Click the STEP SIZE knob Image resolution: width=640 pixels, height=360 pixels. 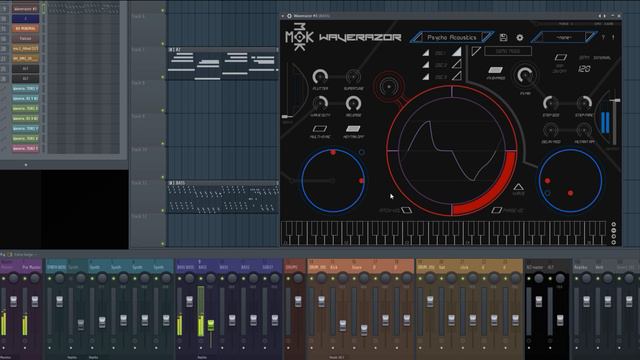(551, 103)
